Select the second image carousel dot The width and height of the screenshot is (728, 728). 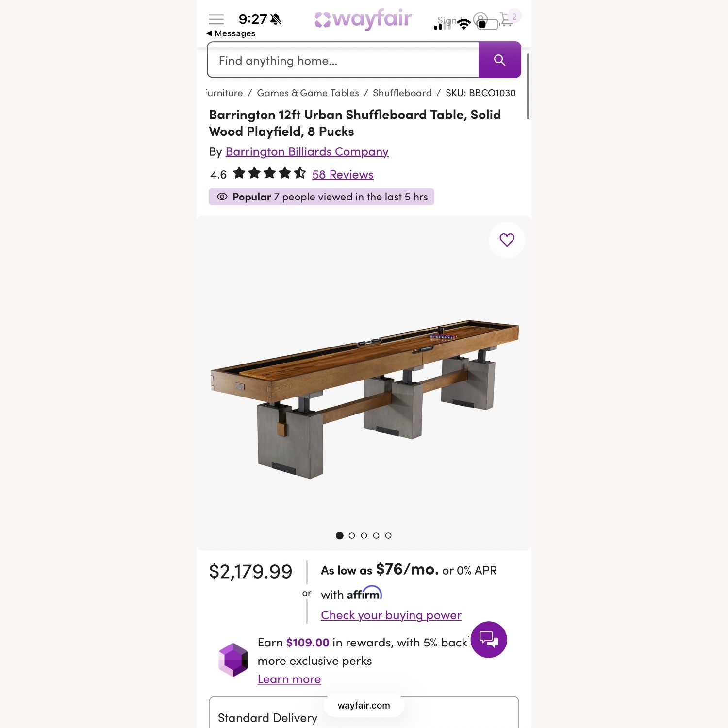tap(352, 535)
